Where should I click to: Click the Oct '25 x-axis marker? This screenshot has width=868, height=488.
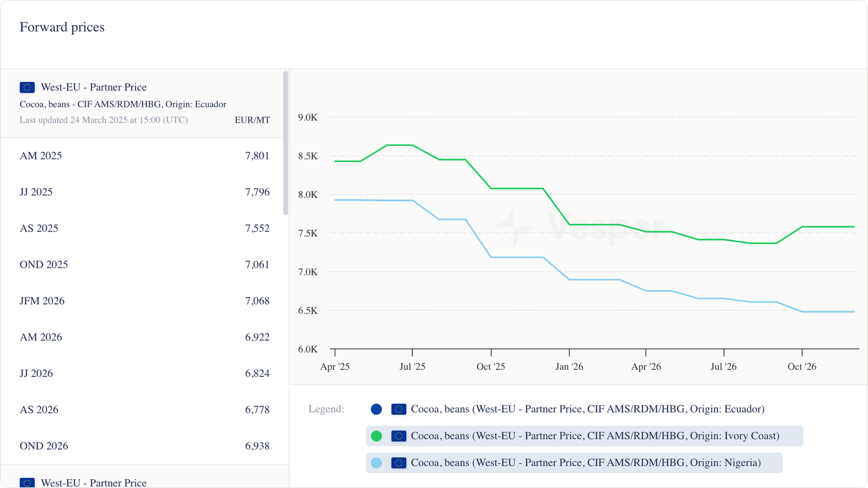(491, 367)
